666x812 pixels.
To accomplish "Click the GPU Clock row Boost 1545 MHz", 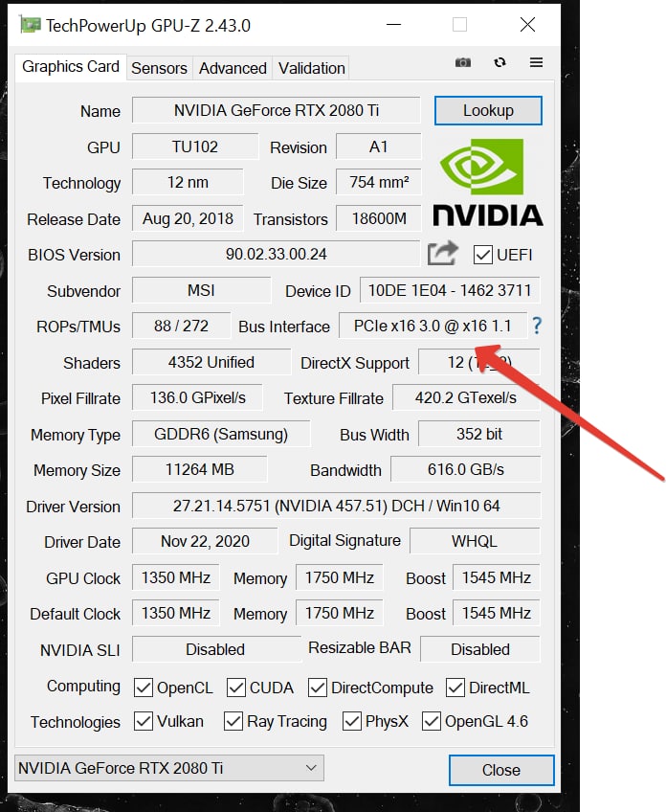I will coord(497,577).
